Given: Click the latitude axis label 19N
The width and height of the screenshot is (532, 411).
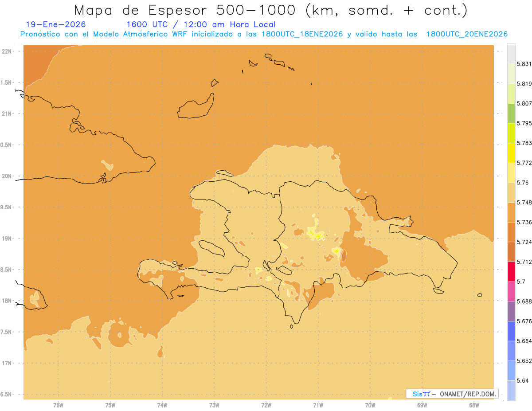Looking at the screenshot, I should [x=7, y=239].
